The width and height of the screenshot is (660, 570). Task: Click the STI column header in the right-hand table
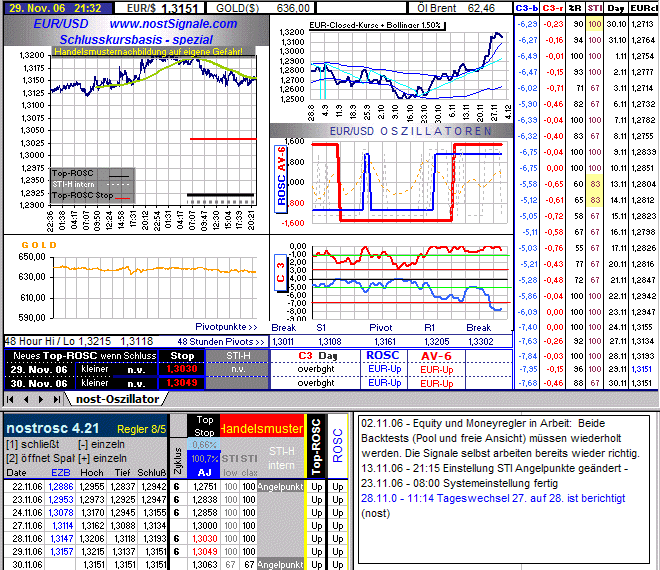(x=594, y=8)
